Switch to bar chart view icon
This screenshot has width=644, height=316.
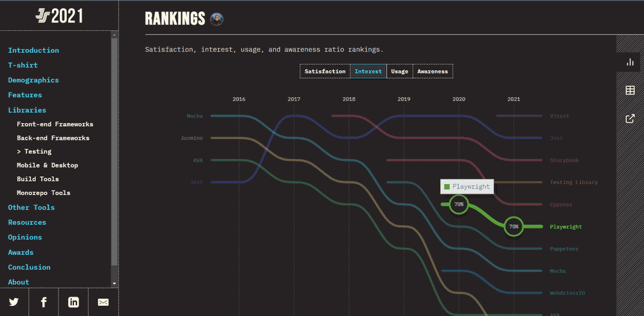click(x=630, y=62)
